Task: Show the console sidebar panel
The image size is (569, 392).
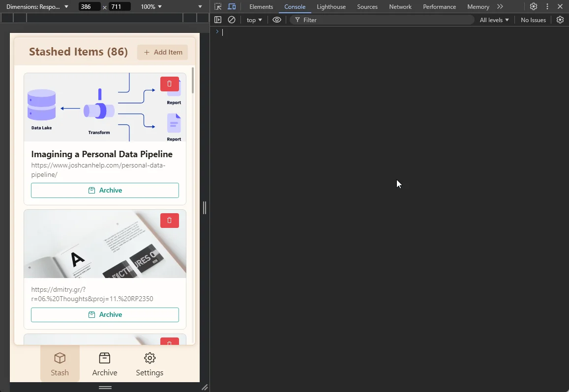Action: [x=218, y=20]
